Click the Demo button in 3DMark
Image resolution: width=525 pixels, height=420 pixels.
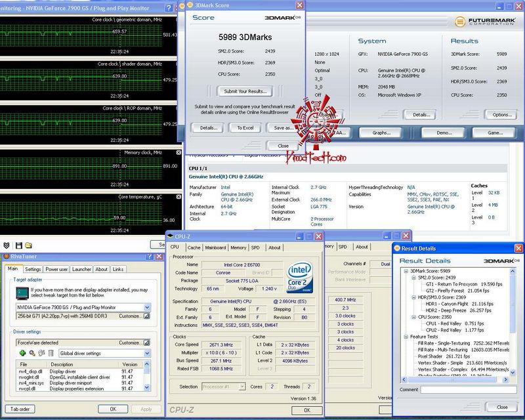point(444,133)
